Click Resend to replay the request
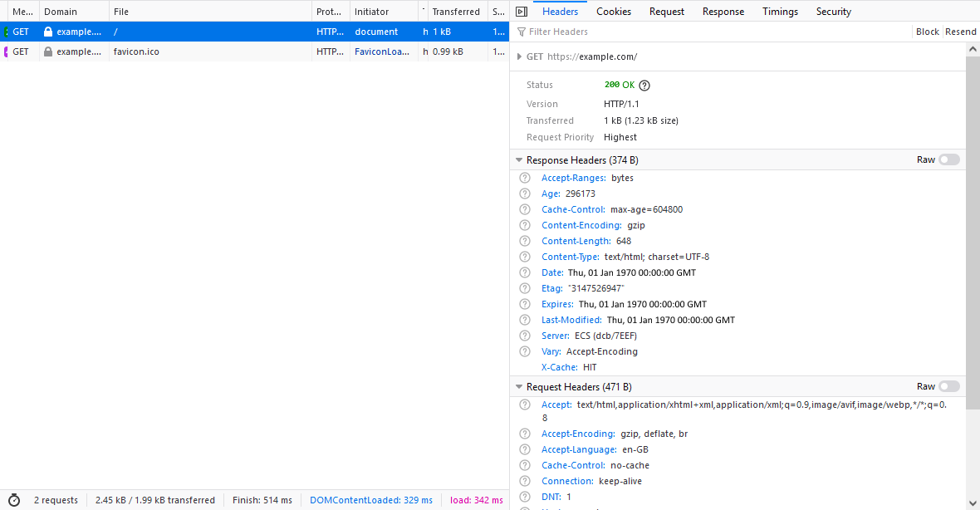Screen dimensions: 980x510 pos(960,31)
